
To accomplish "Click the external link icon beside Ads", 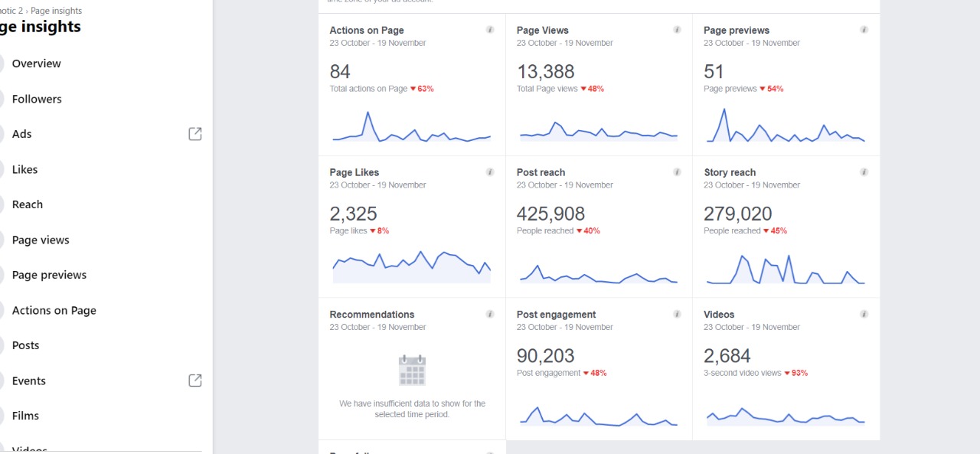I will (195, 134).
